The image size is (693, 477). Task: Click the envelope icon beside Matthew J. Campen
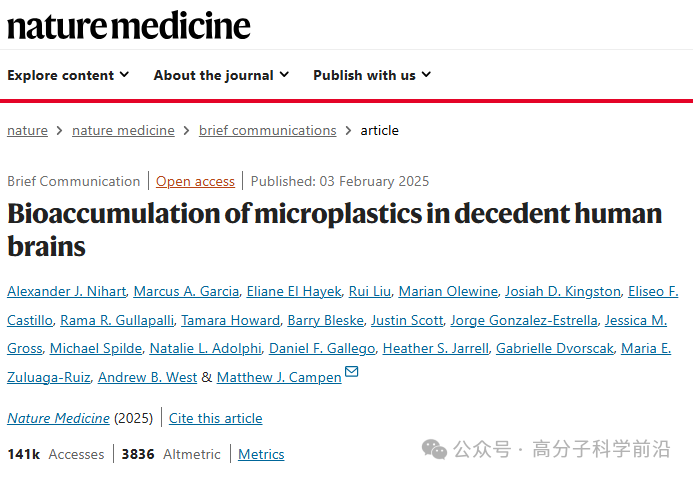click(351, 373)
